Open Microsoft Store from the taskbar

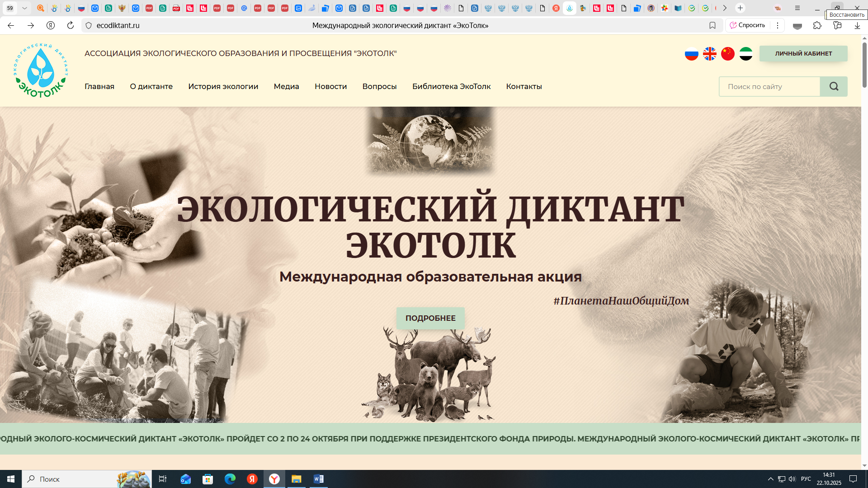[208, 479]
